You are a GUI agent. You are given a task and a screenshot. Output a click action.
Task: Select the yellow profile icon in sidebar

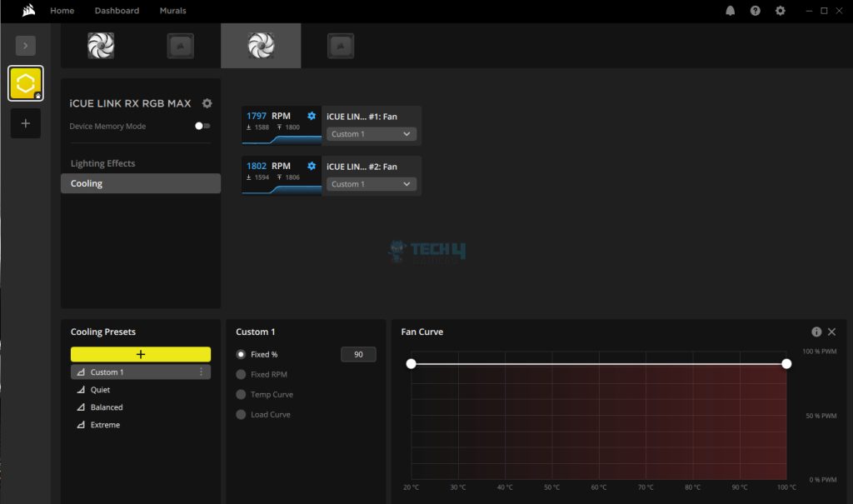click(x=25, y=83)
